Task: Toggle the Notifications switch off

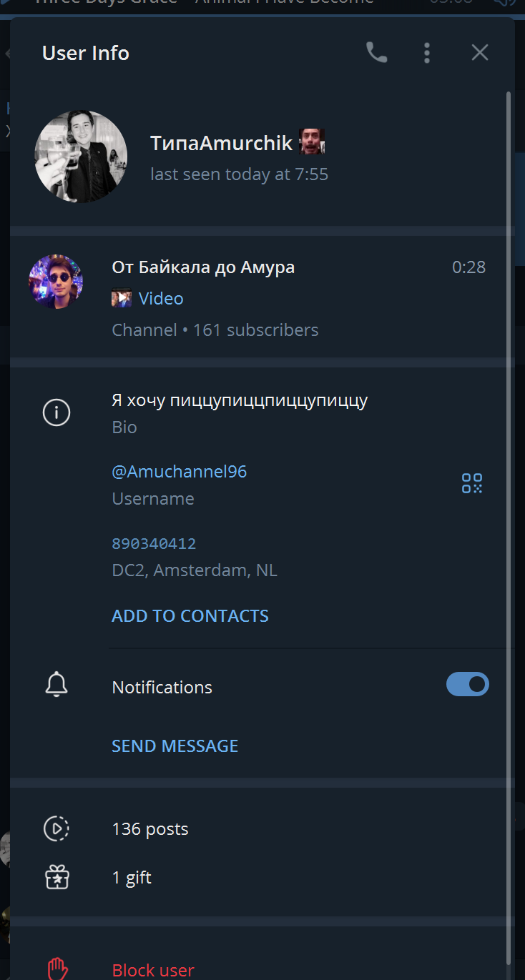Action: click(468, 684)
